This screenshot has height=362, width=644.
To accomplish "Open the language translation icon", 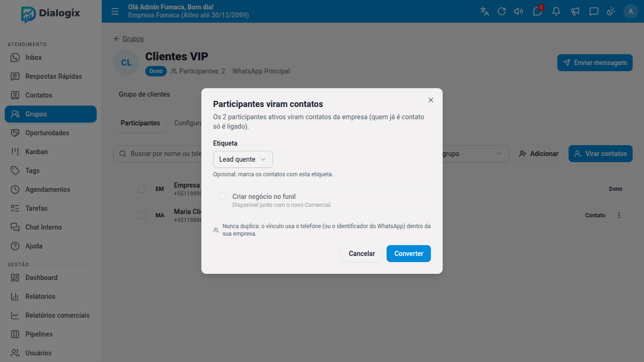I will pos(485,11).
